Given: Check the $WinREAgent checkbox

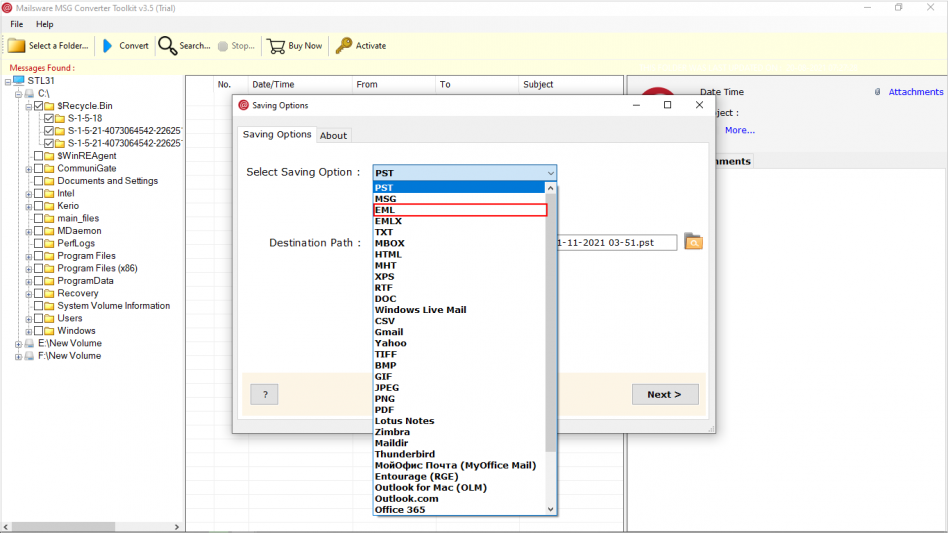Looking at the screenshot, I should (x=39, y=156).
